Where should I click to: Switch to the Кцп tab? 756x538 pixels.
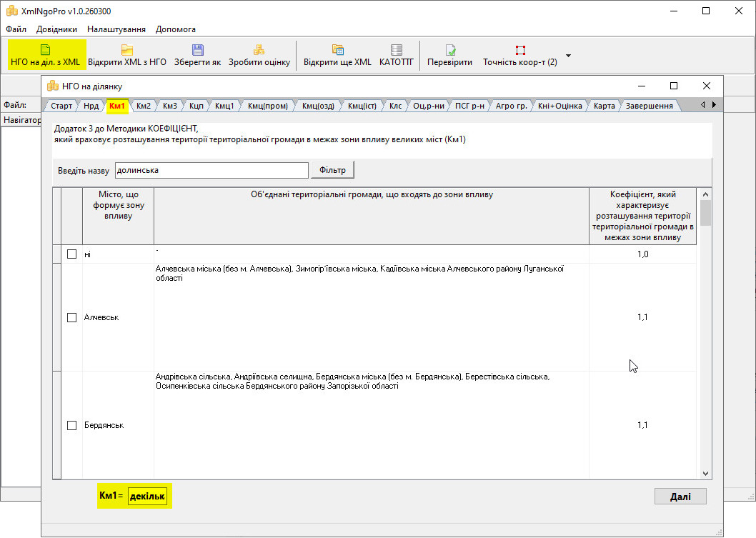coord(197,106)
